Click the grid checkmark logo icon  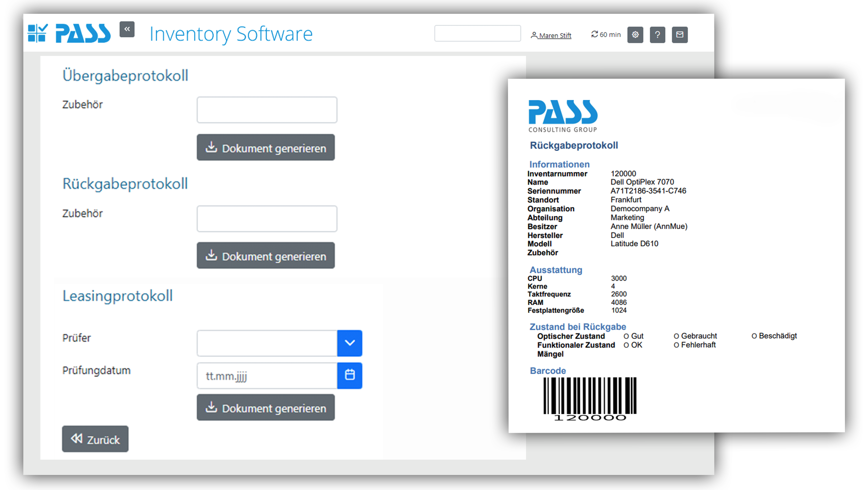pyautogui.click(x=37, y=33)
